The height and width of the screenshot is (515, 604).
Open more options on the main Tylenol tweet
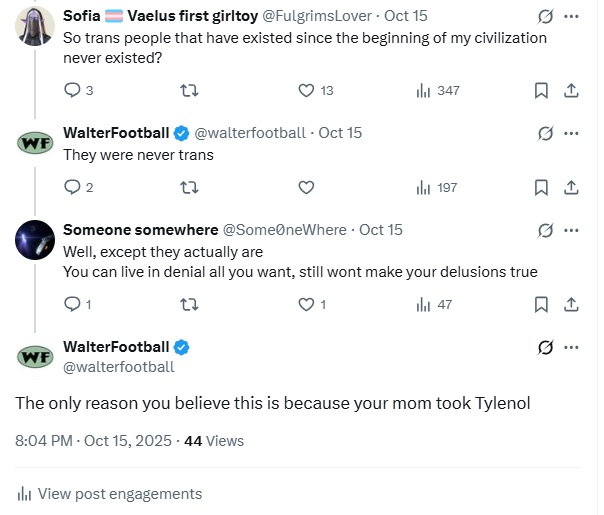click(571, 348)
